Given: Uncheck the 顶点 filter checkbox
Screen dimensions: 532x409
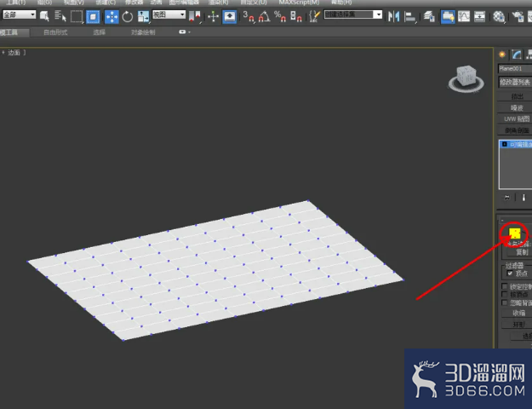Looking at the screenshot, I should [x=510, y=274].
